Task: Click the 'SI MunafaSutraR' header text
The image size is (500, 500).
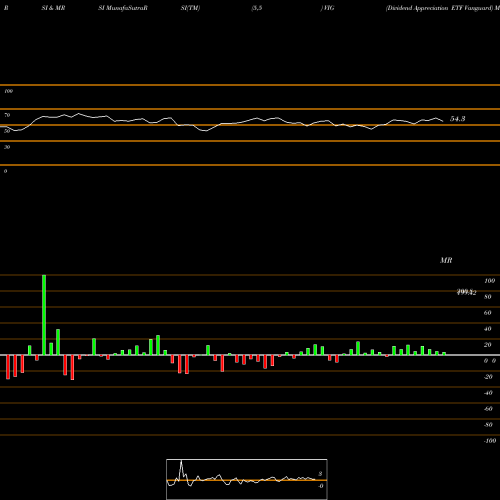Action: click(x=123, y=8)
